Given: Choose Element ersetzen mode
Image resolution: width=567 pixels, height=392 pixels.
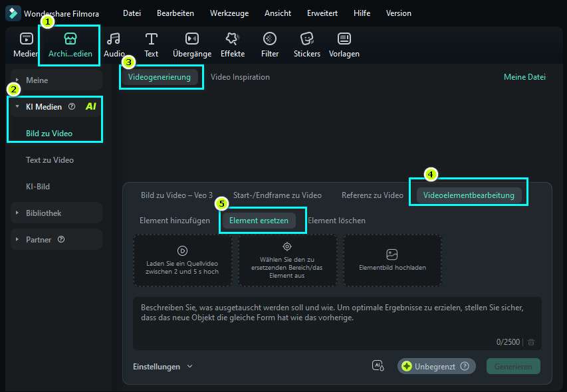Looking at the screenshot, I should 259,221.
